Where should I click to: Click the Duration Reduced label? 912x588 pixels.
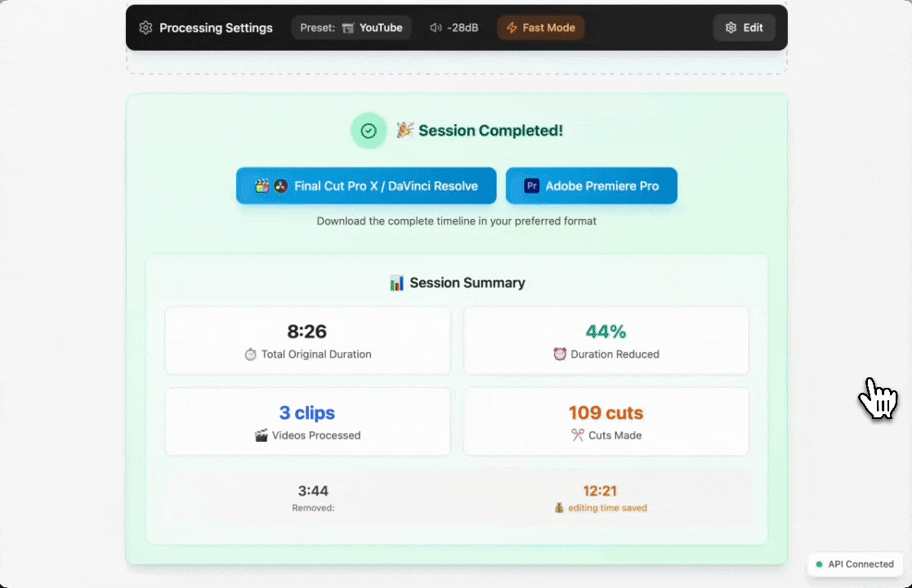615,354
